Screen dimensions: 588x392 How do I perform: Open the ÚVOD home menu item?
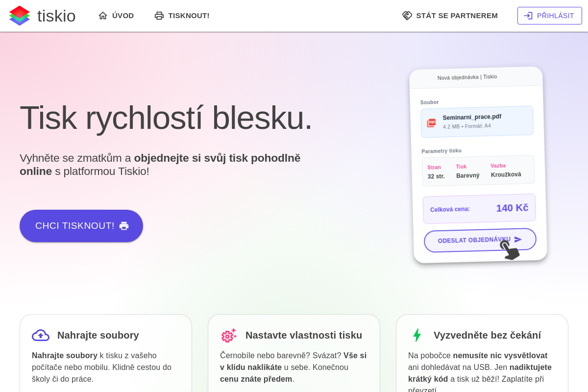click(x=116, y=16)
